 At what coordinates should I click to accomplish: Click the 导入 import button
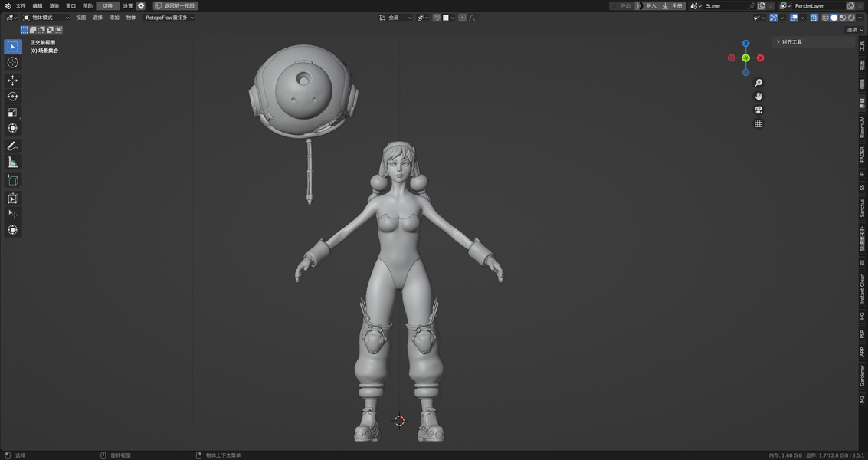pyautogui.click(x=647, y=5)
